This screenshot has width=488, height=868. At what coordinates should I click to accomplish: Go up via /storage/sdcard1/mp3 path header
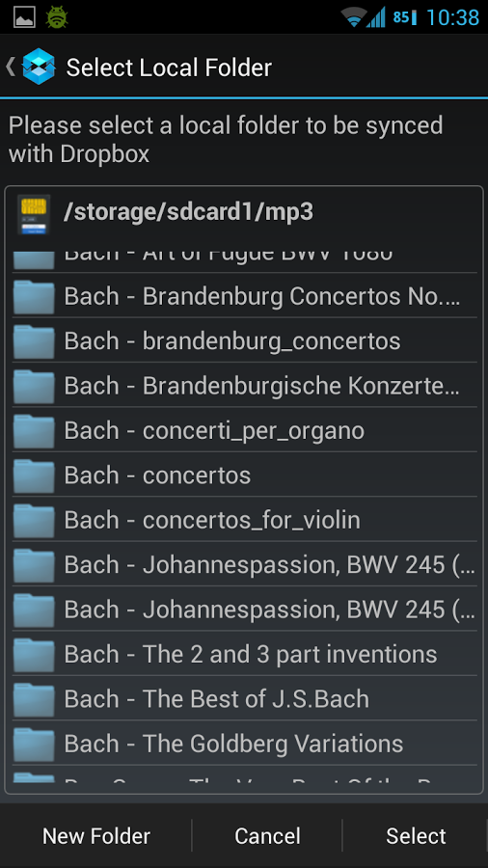click(244, 212)
